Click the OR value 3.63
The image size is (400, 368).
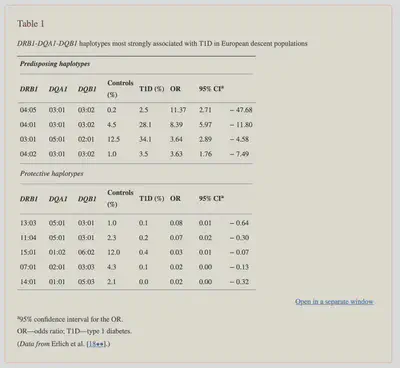176,154
